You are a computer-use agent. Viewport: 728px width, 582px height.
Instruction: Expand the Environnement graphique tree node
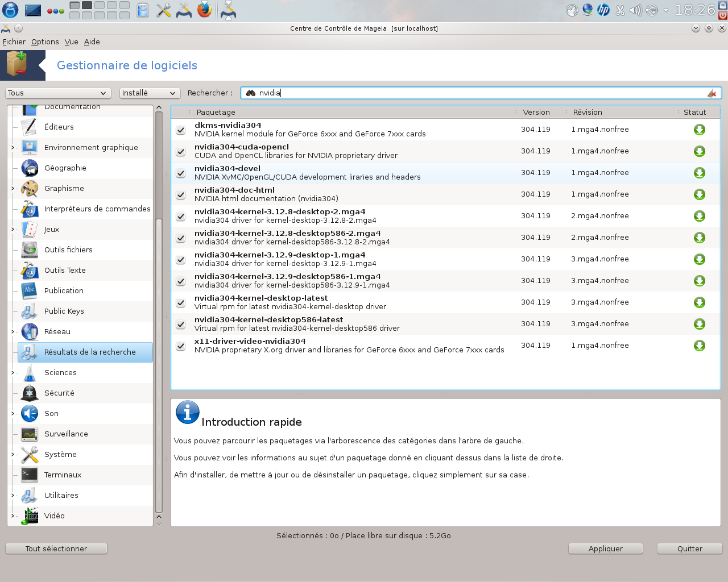13,147
